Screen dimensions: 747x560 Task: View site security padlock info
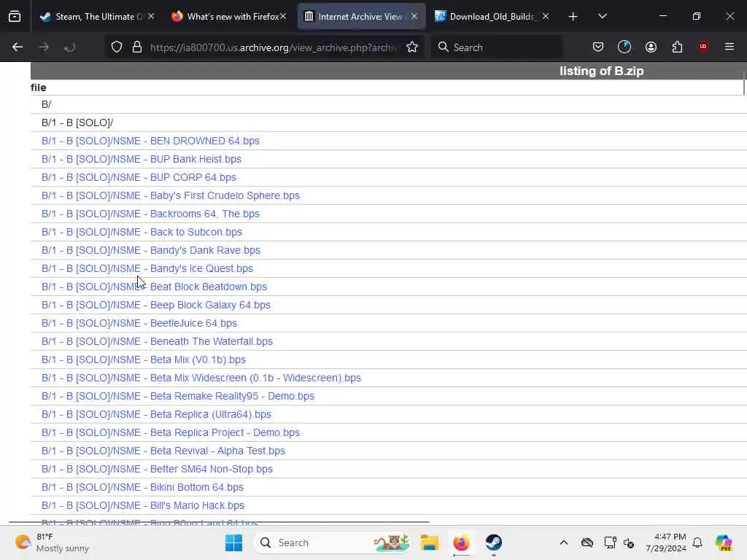pyautogui.click(x=137, y=47)
